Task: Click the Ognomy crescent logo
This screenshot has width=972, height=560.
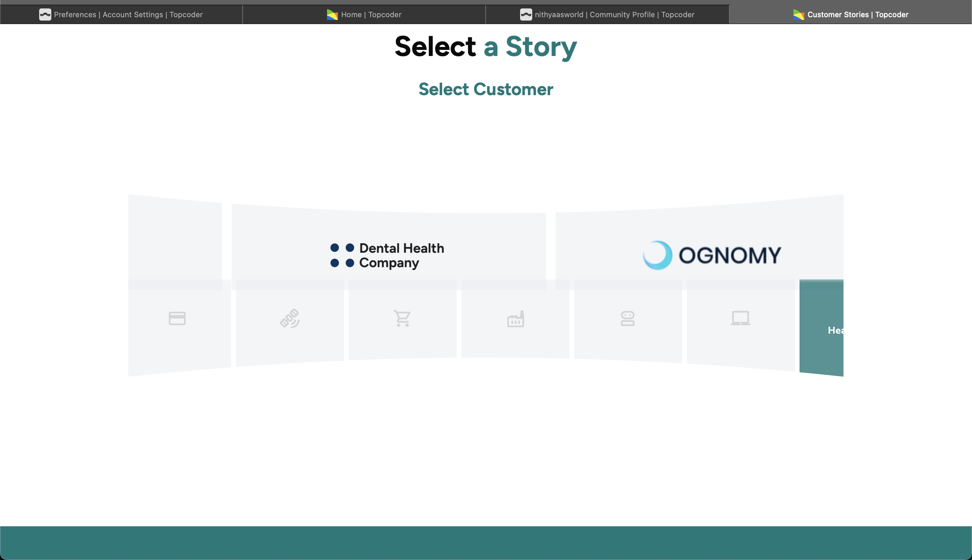Action: pyautogui.click(x=657, y=255)
